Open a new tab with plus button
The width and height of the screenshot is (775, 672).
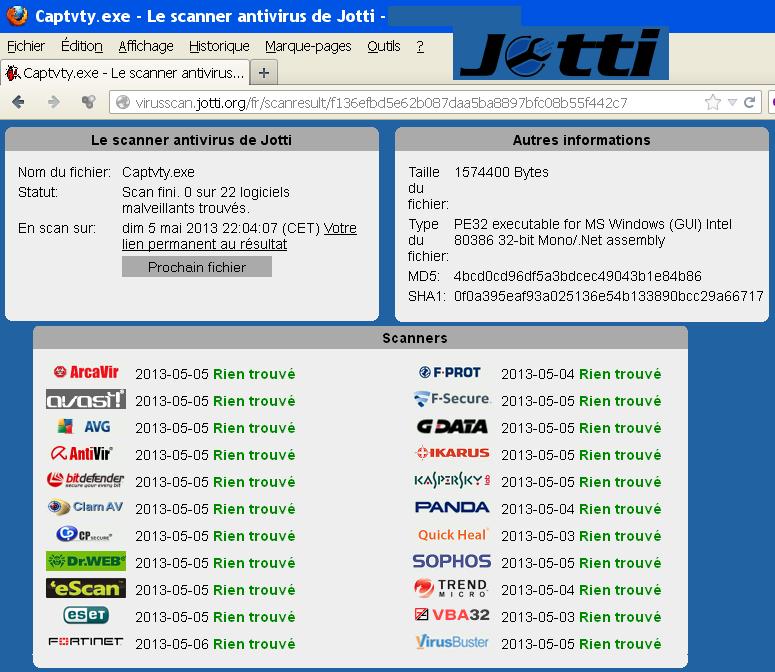coord(264,73)
